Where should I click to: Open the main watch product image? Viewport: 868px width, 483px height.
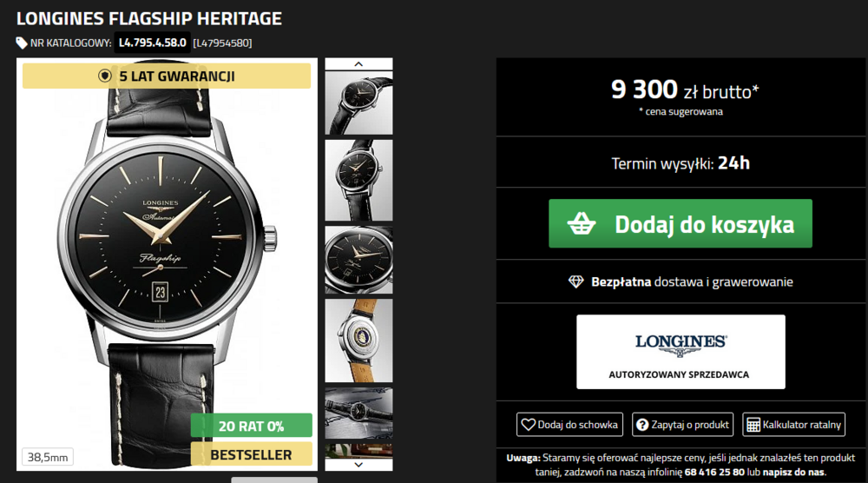(x=167, y=264)
